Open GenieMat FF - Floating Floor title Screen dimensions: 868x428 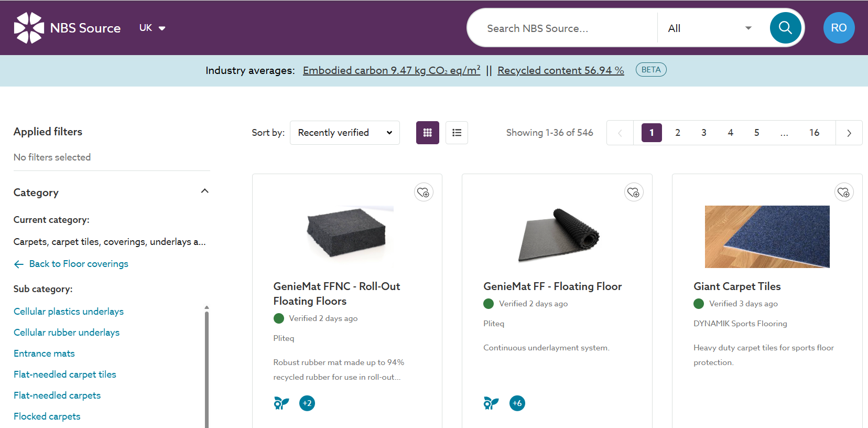tap(552, 286)
